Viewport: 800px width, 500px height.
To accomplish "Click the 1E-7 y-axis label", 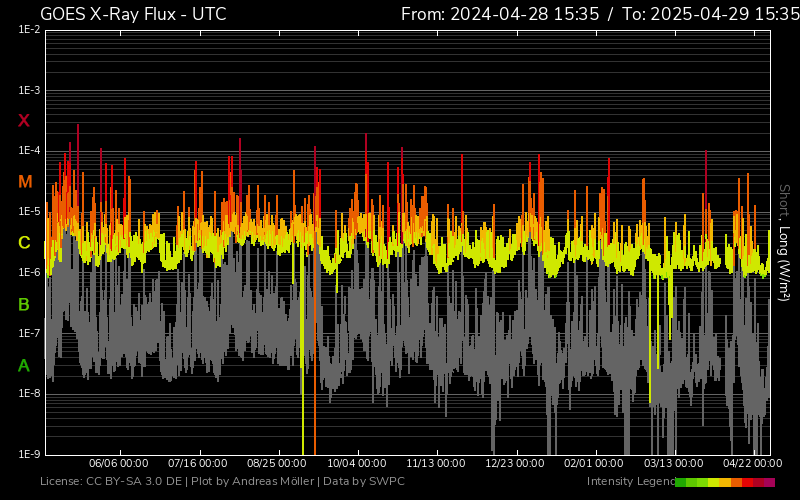I will [x=29, y=333].
